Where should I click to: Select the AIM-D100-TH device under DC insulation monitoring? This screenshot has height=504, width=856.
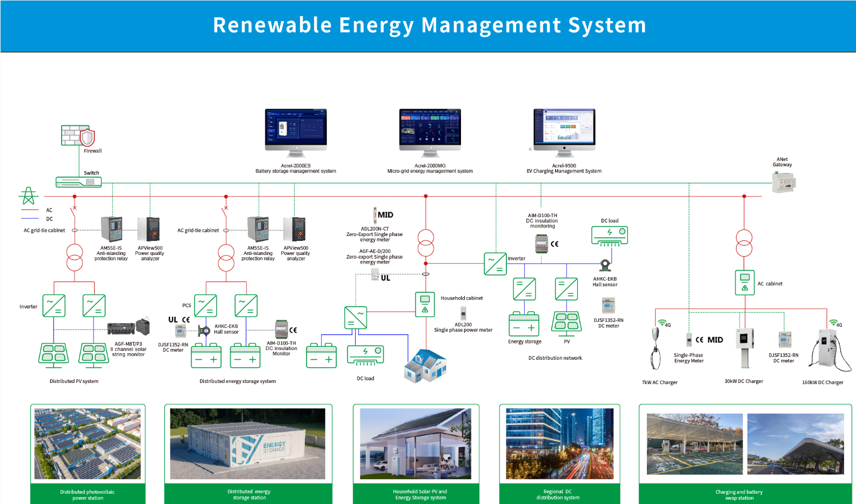tap(541, 244)
